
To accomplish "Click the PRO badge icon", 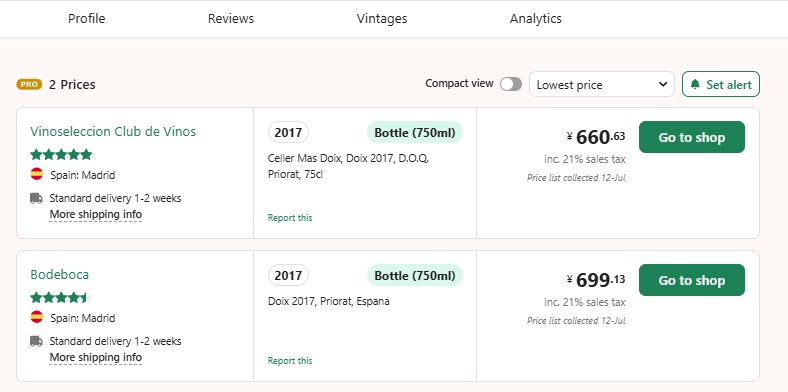I will (29, 84).
